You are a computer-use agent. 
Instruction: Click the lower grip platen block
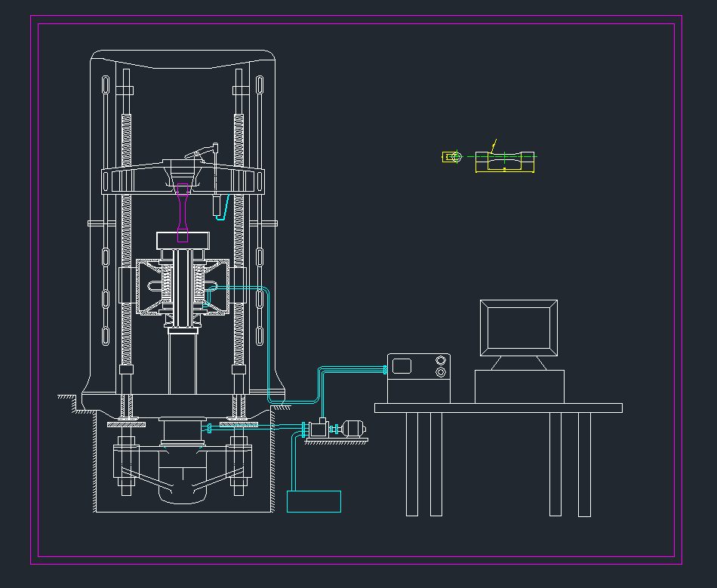coord(182,240)
